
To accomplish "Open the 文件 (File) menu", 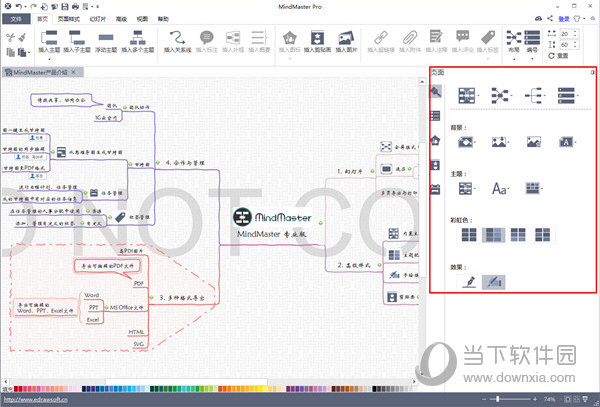I will pos(16,19).
